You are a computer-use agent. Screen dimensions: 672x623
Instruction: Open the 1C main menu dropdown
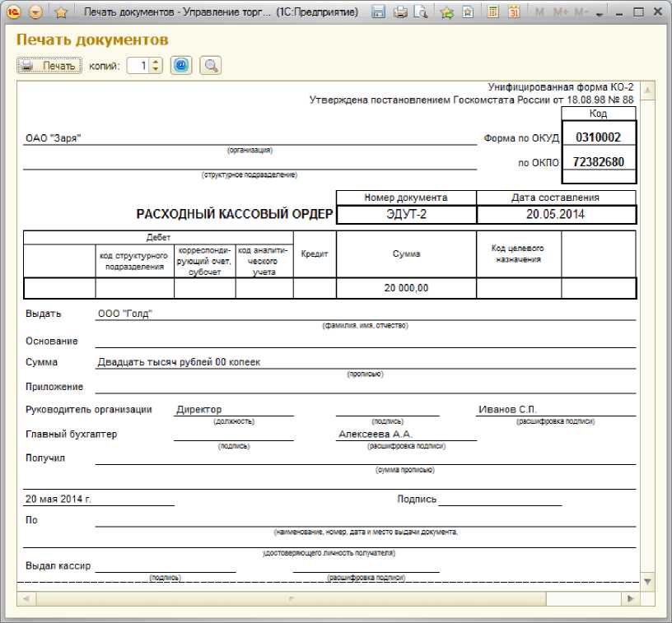[35, 12]
